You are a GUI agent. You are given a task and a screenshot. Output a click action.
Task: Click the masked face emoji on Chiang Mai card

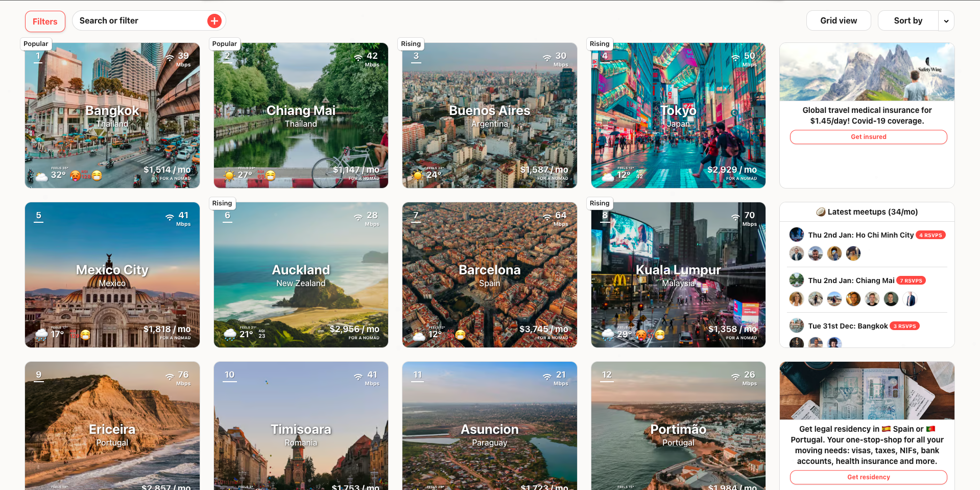(x=271, y=176)
